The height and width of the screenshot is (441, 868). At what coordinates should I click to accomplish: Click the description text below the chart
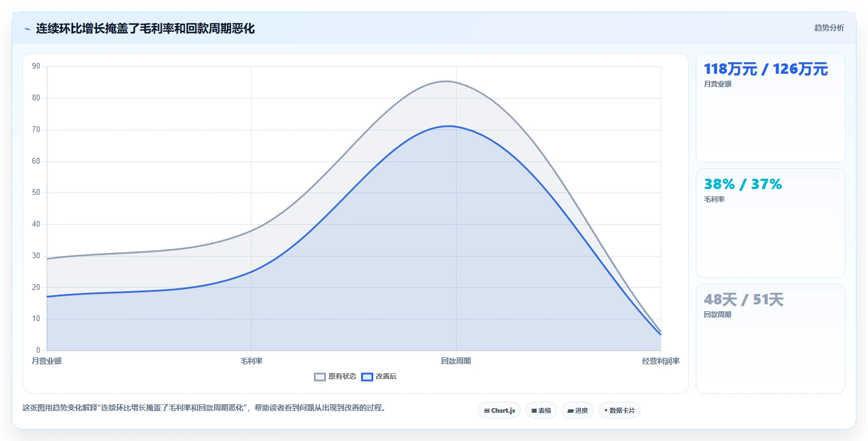pos(204,408)
